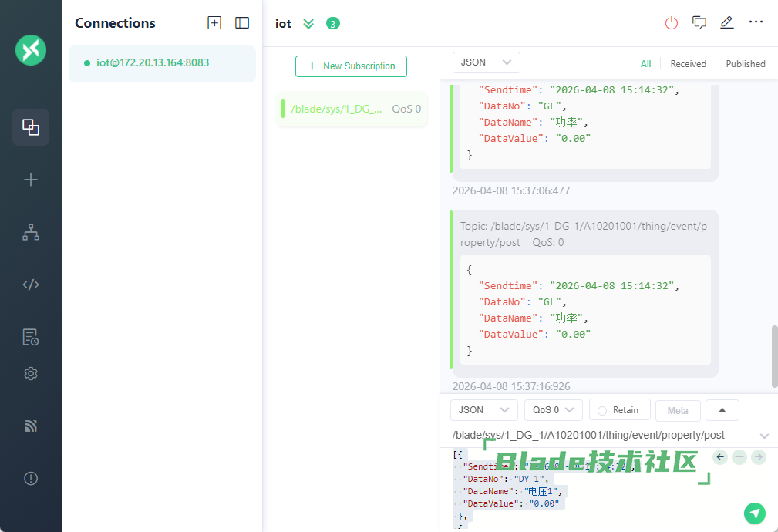
Task: Open the QoS 0 dropdown
Action: (553, 410)
